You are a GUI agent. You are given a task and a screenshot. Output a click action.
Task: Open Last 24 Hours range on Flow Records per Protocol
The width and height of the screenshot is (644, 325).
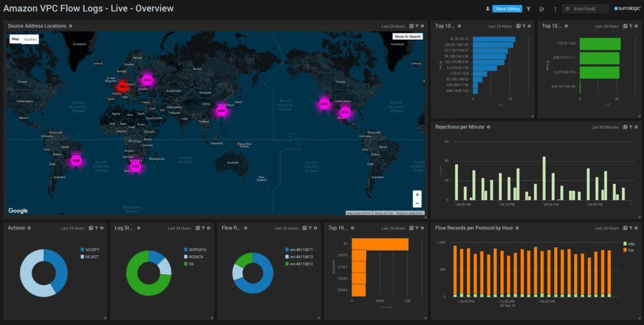(607, 228)
